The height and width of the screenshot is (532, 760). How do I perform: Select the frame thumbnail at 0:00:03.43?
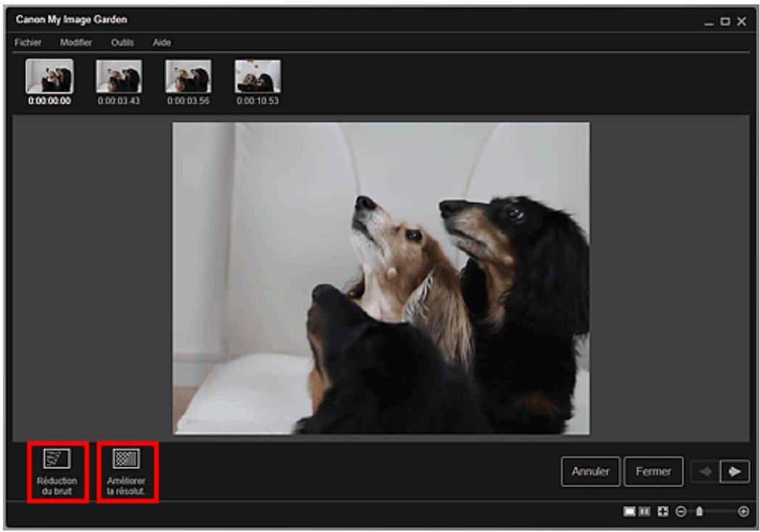point(119,76)
